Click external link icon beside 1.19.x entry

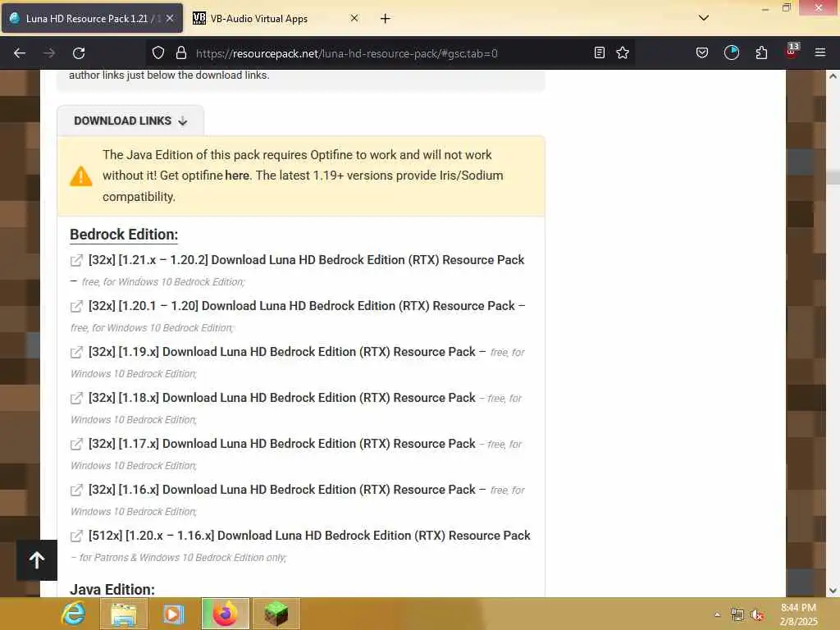76,353
